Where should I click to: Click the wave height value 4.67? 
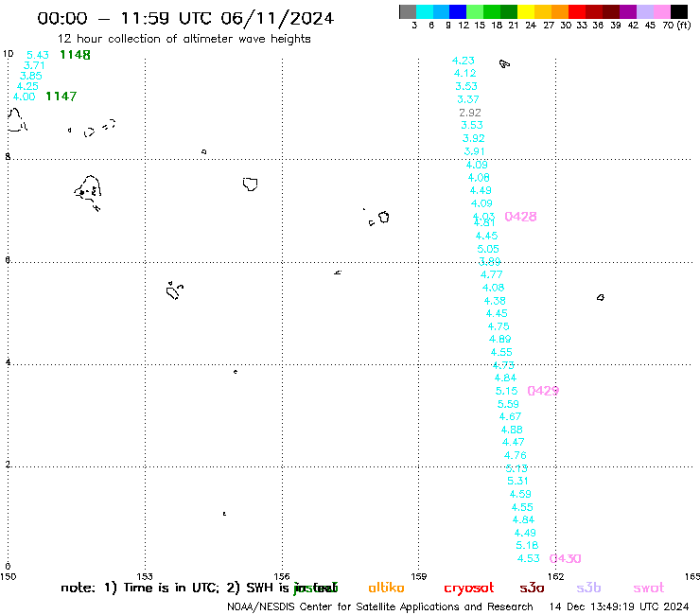[510, 416]
